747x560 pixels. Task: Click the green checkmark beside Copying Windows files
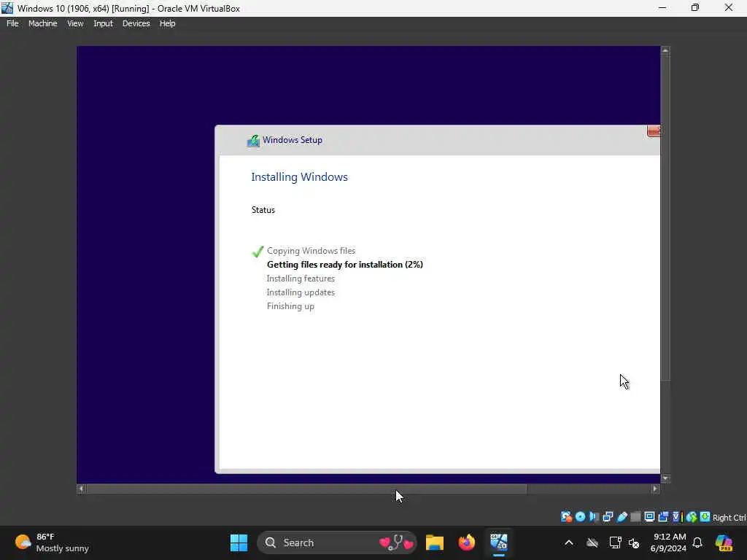click(x=258, y=251)
